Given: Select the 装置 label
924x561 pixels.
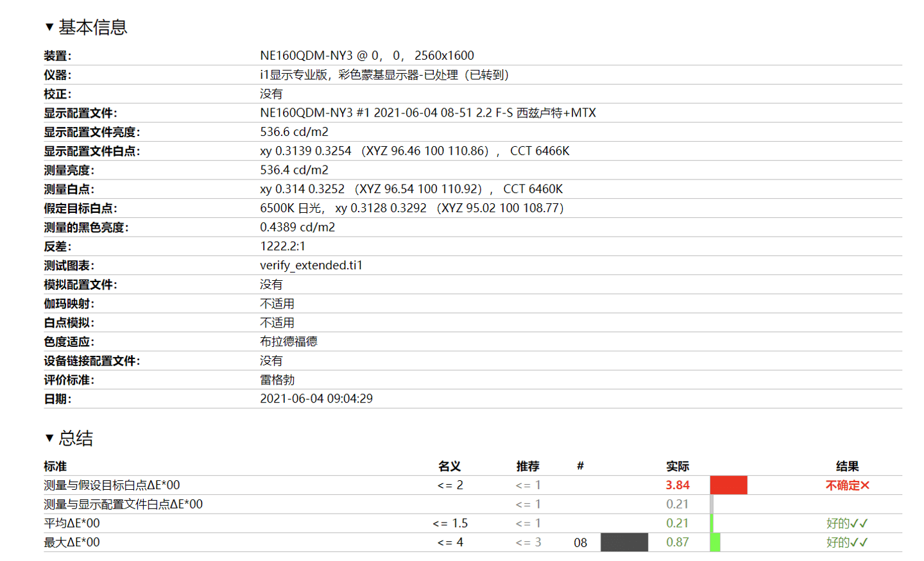Looking at the screenshot, I should click(x=58, y=56).
